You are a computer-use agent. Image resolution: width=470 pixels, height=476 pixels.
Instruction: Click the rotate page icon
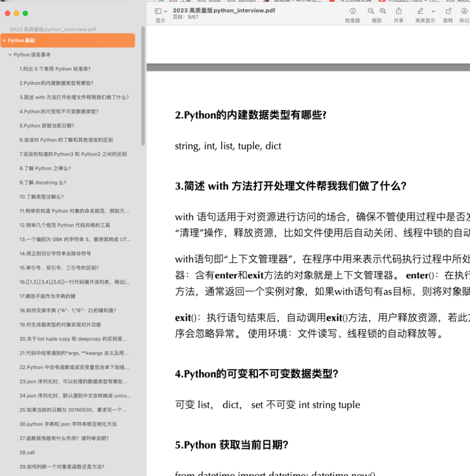pyautogui.click(x=448, y=11)
